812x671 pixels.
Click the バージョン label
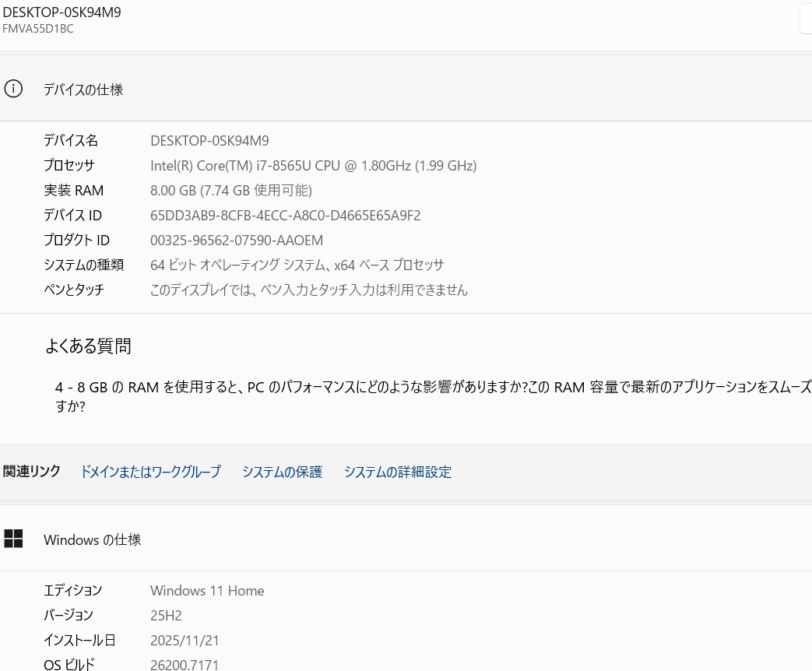tap(69, 615)
